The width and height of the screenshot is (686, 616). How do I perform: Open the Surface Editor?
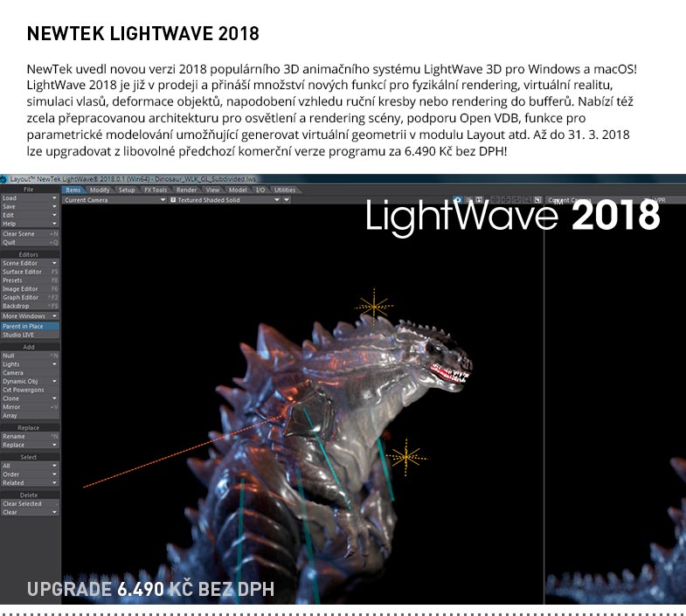click(30, 272)
